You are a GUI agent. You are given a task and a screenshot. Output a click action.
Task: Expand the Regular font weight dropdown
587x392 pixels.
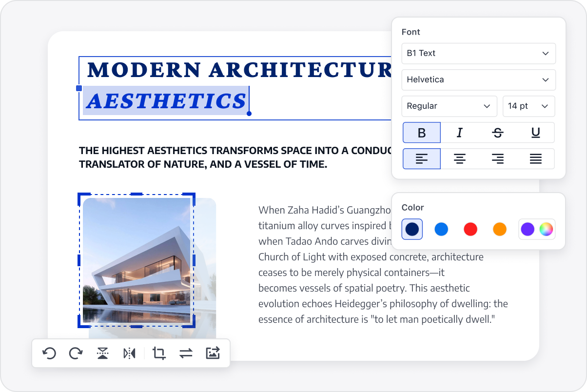coord(449,106)
